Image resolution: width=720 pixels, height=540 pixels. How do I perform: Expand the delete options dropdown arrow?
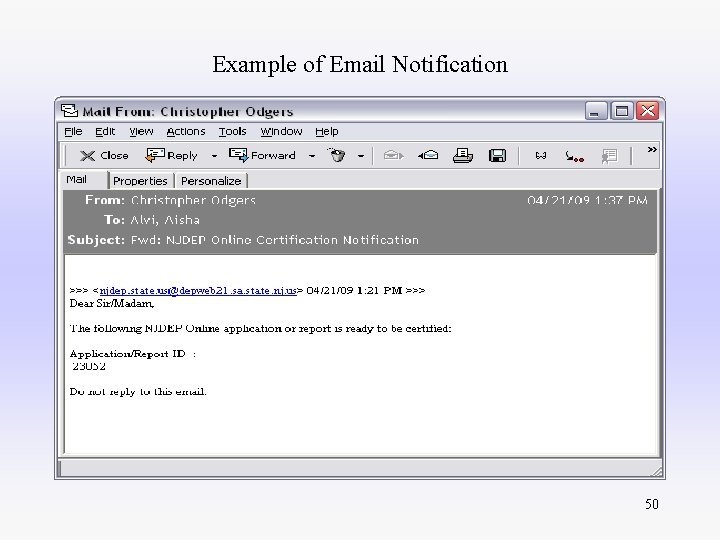(361, 156)
